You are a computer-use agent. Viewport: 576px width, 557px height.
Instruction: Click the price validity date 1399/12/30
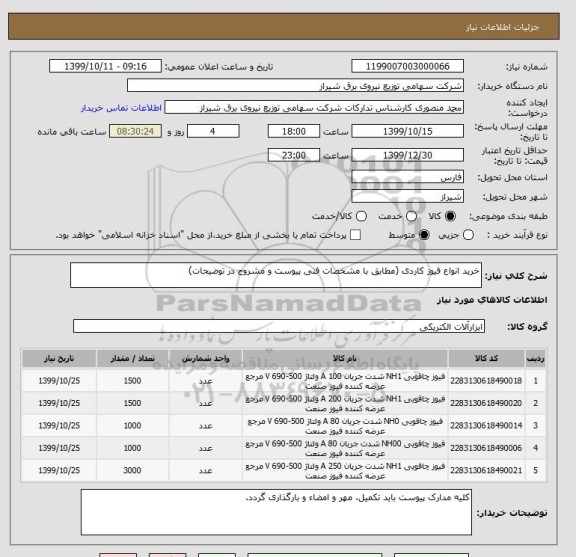pos(407,155)
